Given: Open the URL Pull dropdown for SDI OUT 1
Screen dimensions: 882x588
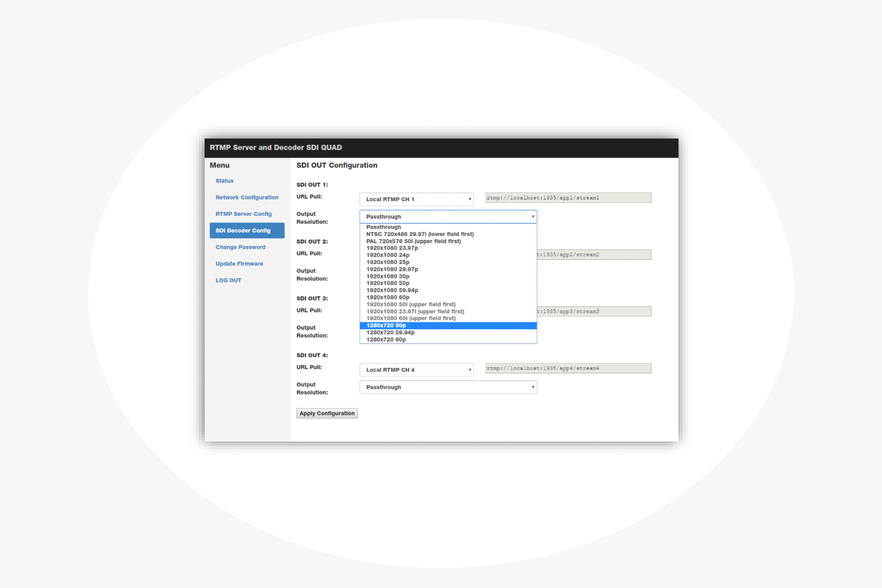Looking at the screenshot, I should (x=416, y=199).
